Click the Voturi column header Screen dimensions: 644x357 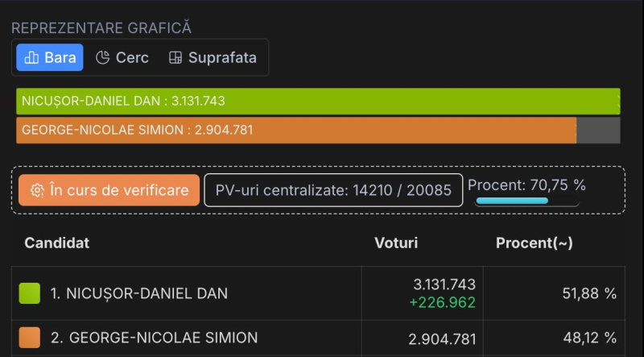coord(396,243)
